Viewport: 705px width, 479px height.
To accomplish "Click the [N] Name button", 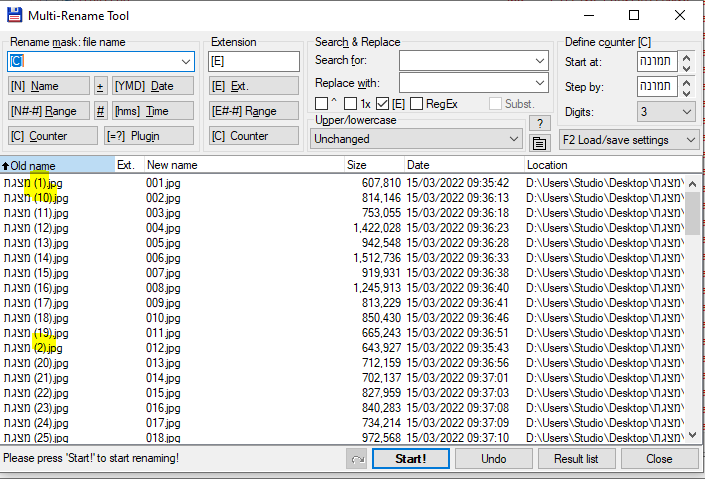I will (49, 86).
